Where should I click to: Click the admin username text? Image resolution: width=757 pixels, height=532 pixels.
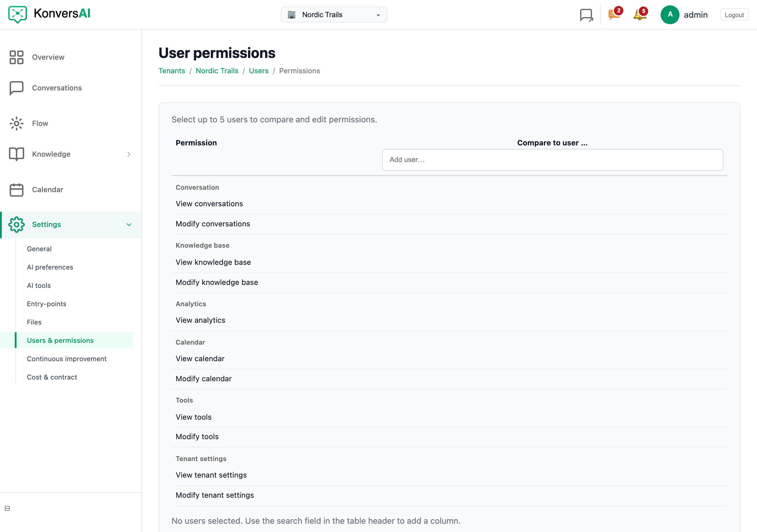pyautogui.click(x=696, y=15)
